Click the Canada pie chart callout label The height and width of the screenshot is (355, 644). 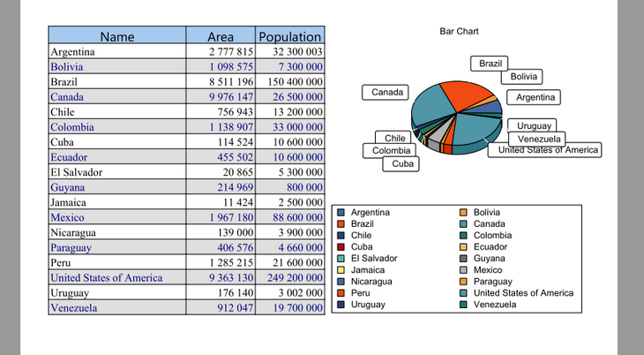386,92
